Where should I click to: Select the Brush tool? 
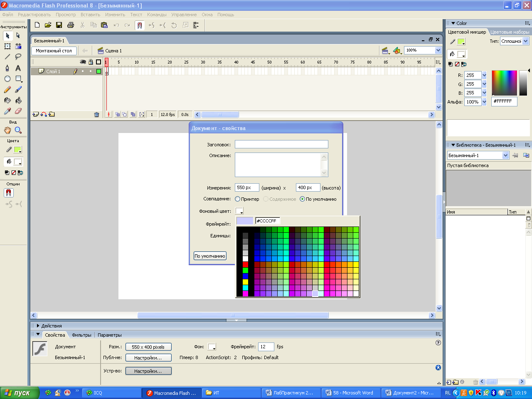pos(18,89)
